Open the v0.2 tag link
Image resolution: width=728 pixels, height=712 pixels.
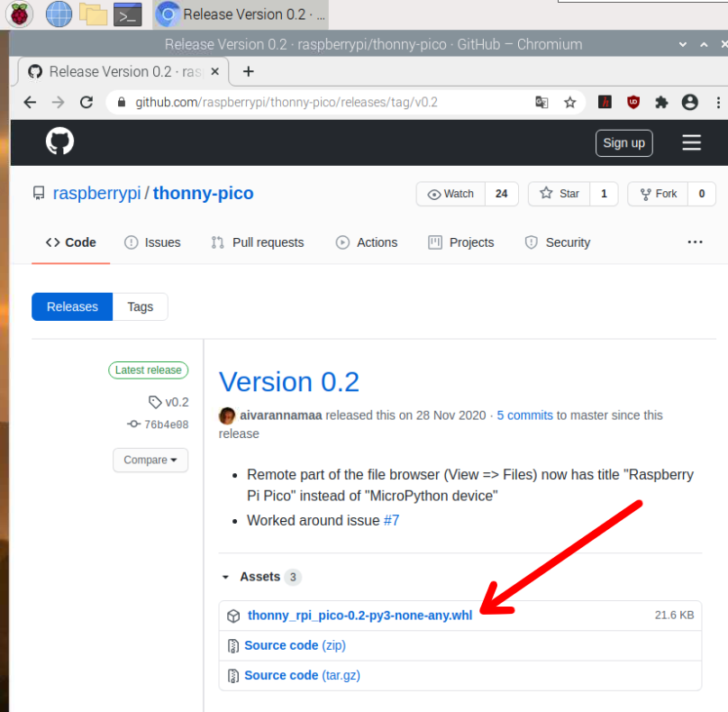point(168,402)
